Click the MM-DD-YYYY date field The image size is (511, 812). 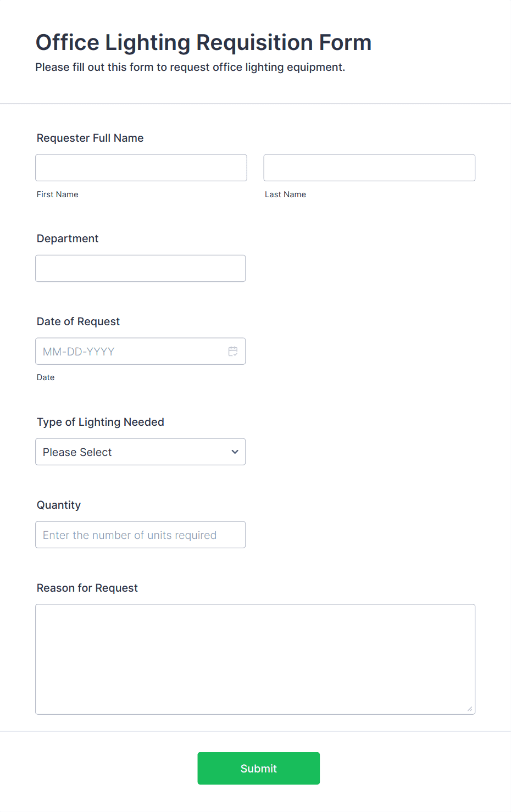click(141, 351)
